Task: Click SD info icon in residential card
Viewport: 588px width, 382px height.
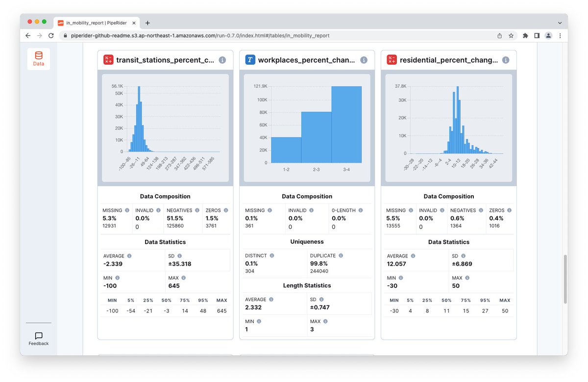Action: tap(464, 256)
